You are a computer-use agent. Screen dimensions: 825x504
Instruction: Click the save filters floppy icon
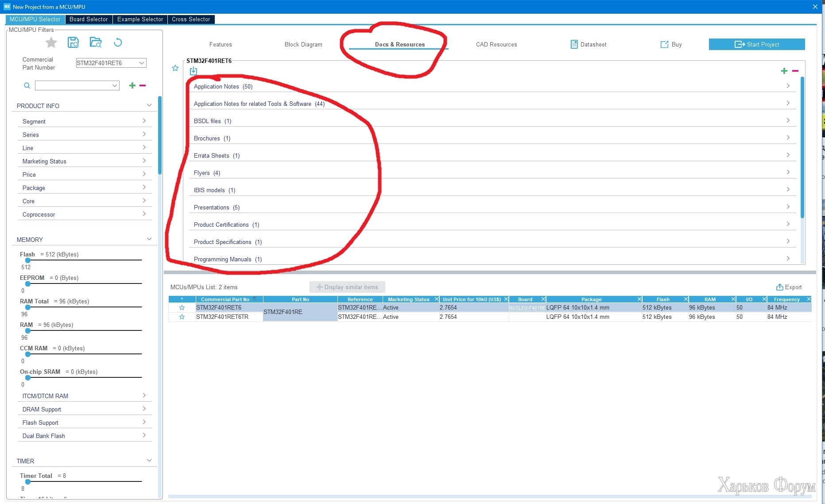click(x=73, y=43)
